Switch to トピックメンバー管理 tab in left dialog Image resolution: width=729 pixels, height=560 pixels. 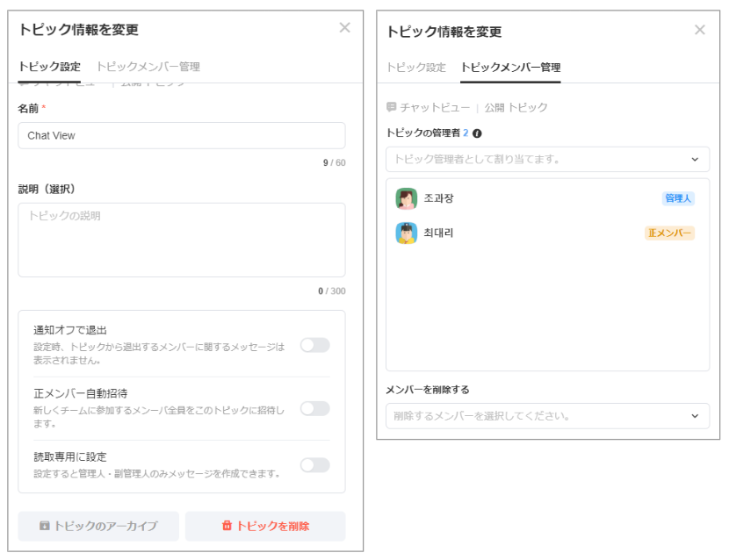[148, 67]
